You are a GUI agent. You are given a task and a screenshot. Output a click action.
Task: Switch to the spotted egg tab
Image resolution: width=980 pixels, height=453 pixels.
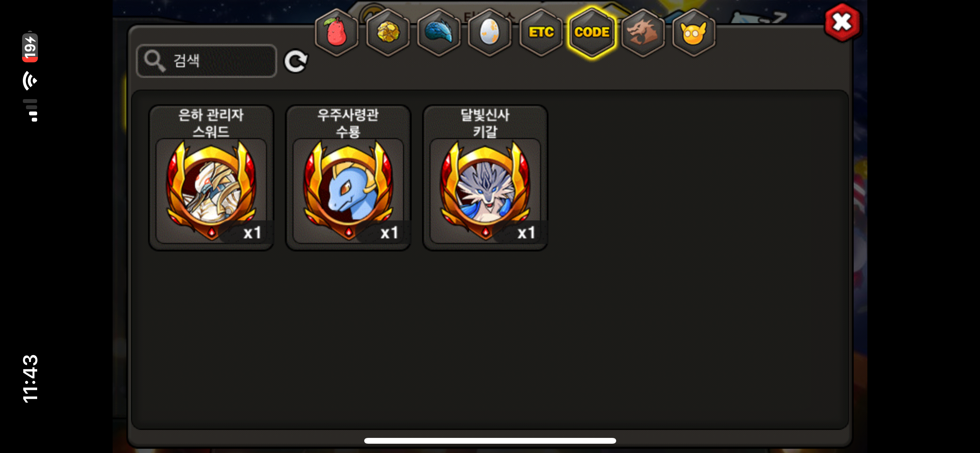click(x=490, y=32)
